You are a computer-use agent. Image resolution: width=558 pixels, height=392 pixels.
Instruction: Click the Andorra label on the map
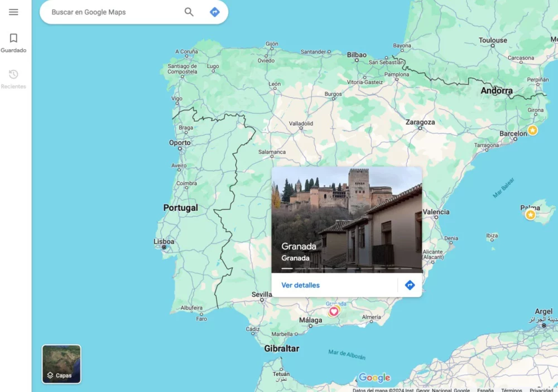pyautogui.click(x=497, y=91)
